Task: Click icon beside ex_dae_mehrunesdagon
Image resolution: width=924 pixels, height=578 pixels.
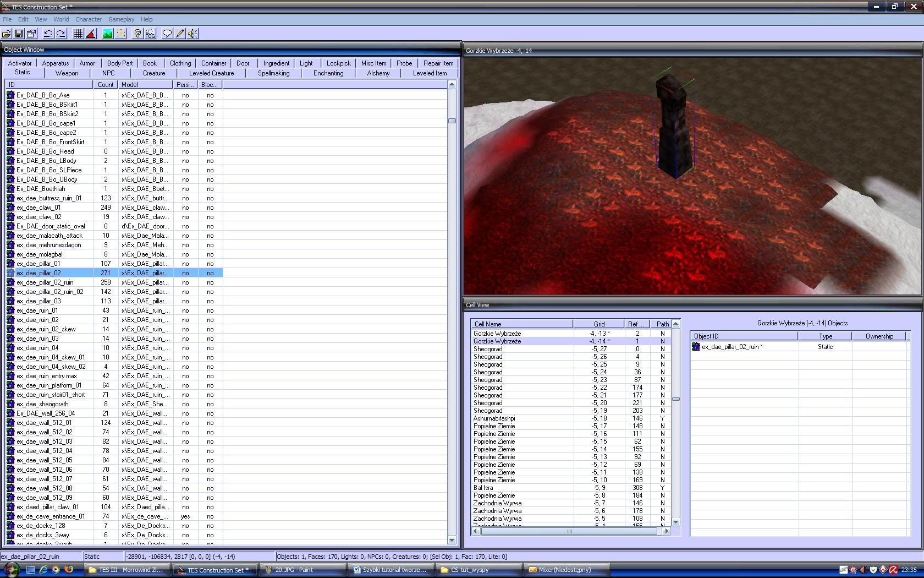Action: 10,245
